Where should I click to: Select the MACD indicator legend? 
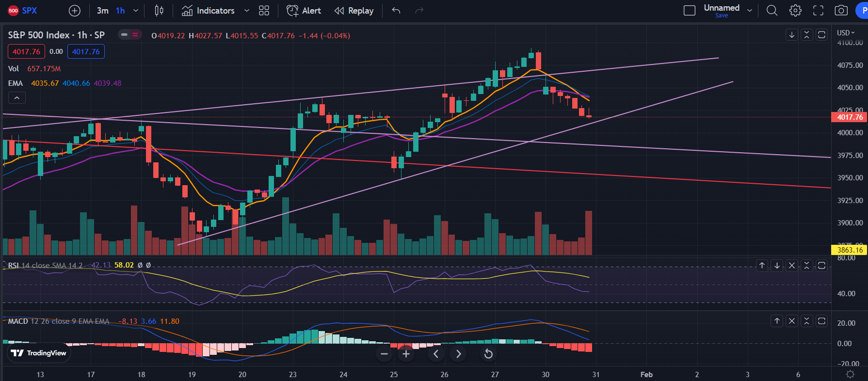[x=59, y=321]
